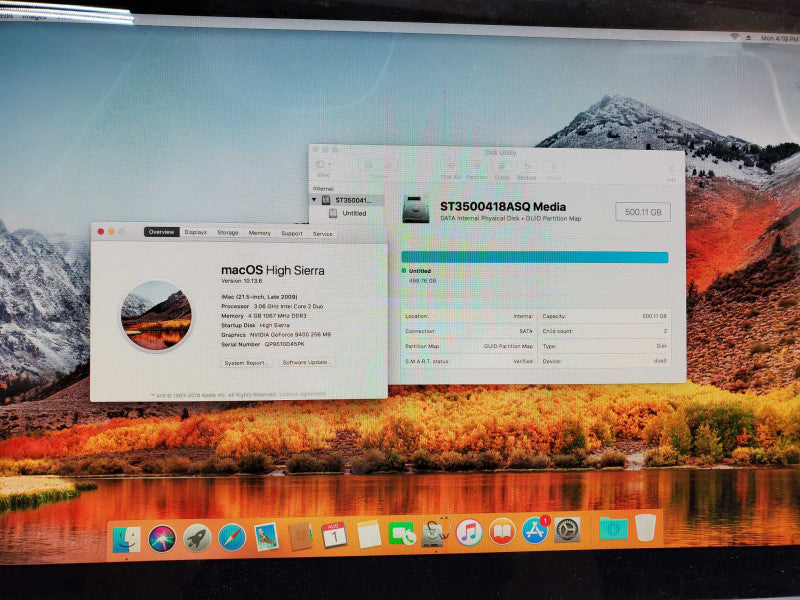Open Finder from the Dock

127,539
